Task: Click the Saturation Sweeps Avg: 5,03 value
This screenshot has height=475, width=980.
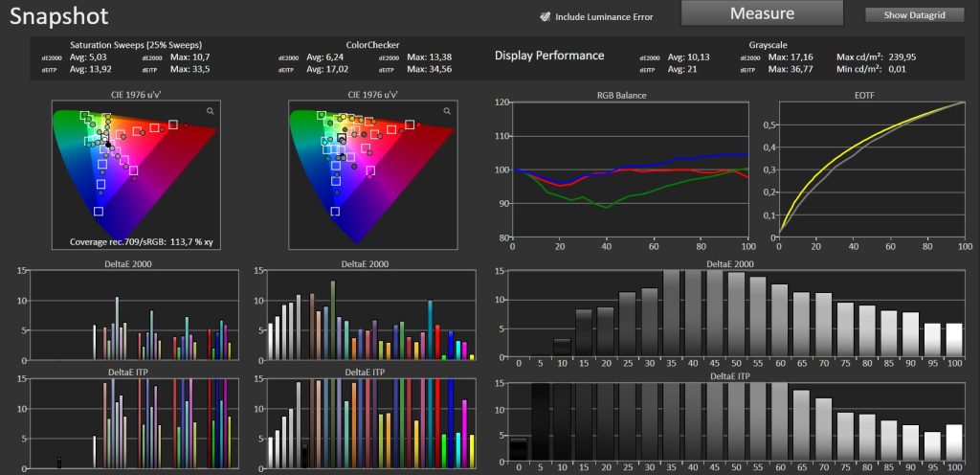Action: (87, 57)
